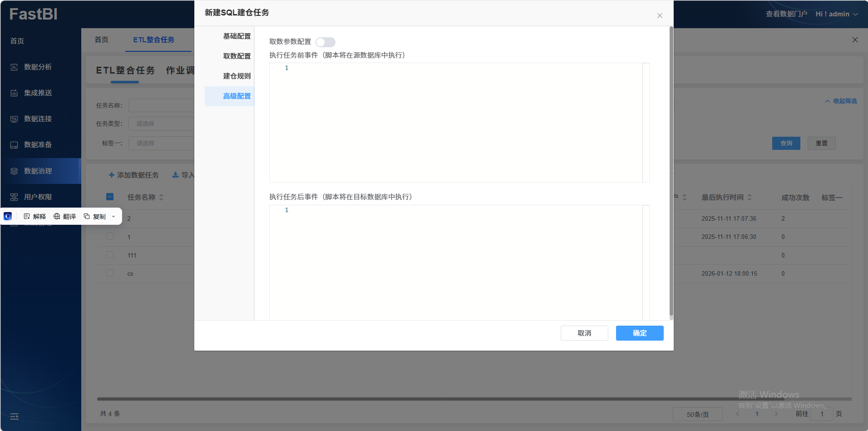Open the 建仓规则 configuration tab
868x431 pixels.
coord(237,76)
